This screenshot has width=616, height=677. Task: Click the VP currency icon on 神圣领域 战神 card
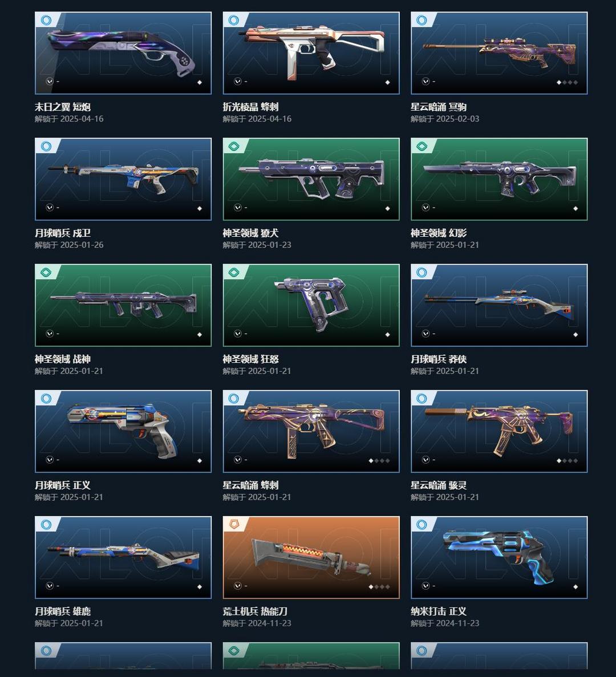[50, 333]
